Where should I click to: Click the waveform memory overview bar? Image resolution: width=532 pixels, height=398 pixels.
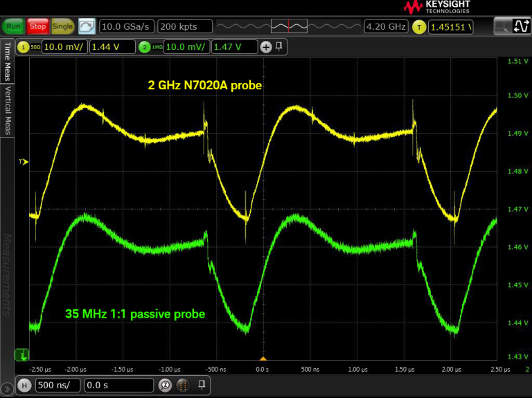[289, 26]
